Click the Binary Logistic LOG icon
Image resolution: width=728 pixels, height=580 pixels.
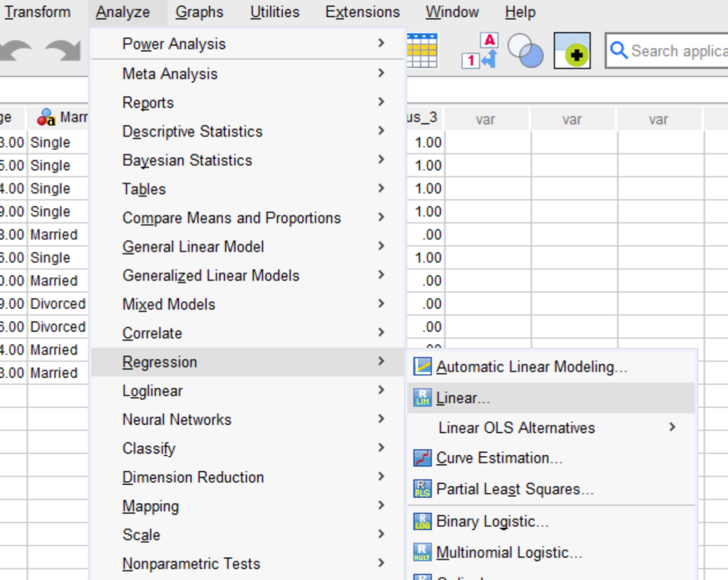422,521
